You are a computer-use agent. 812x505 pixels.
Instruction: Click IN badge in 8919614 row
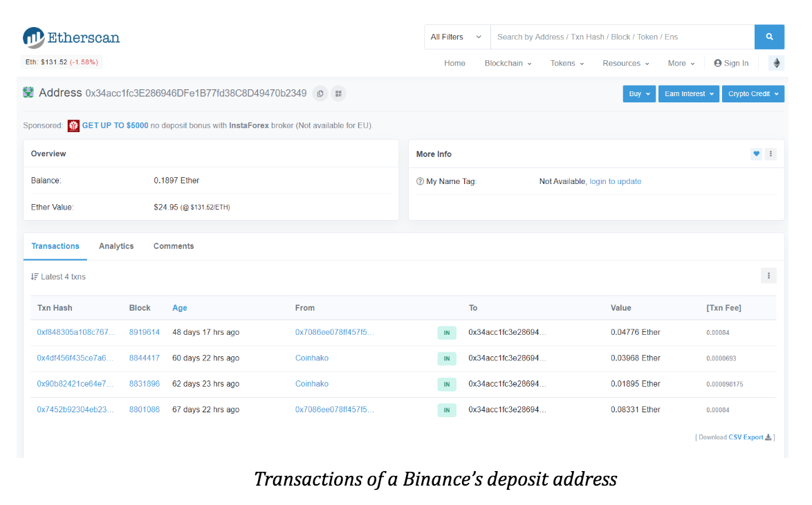[446, 333]
